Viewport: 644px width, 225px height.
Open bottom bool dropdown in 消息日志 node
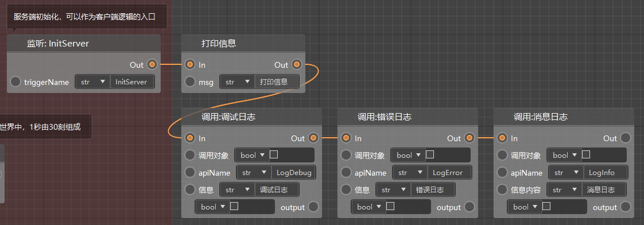[x=524, y=207]
